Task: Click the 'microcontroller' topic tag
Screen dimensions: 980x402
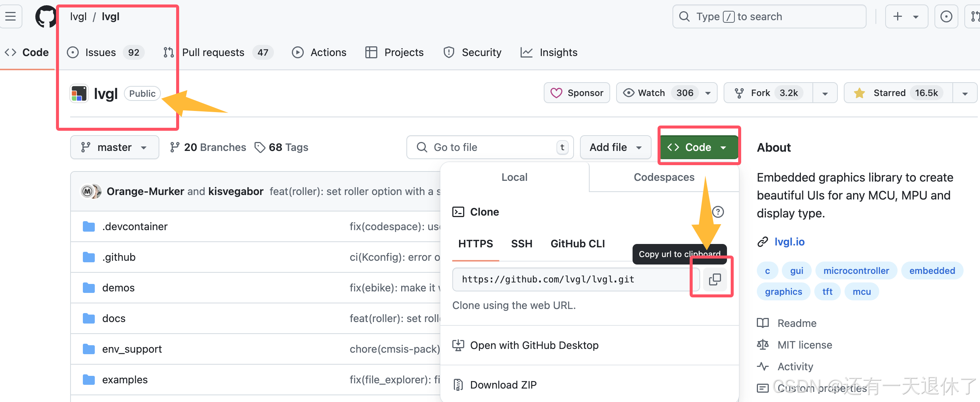Action: [x=856, y=270]
